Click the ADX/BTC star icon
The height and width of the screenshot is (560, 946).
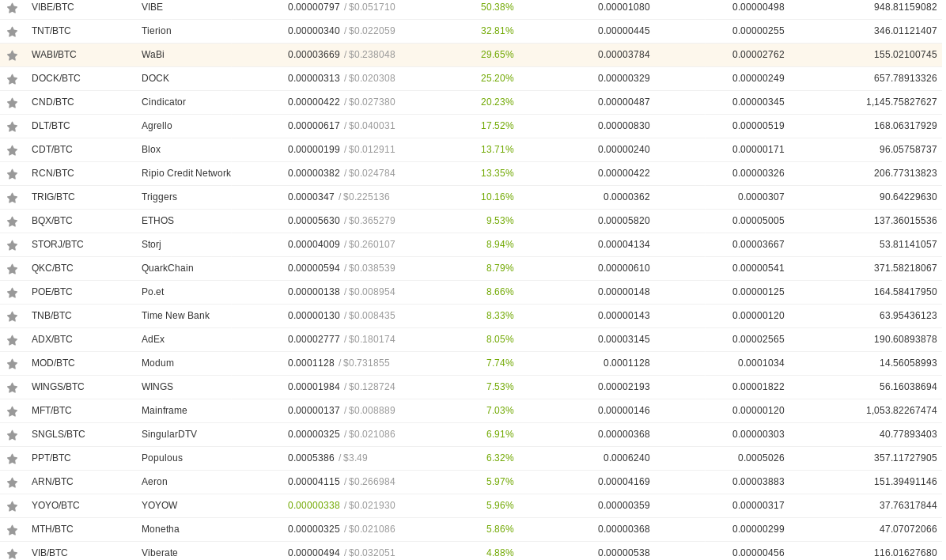(12, 340)
